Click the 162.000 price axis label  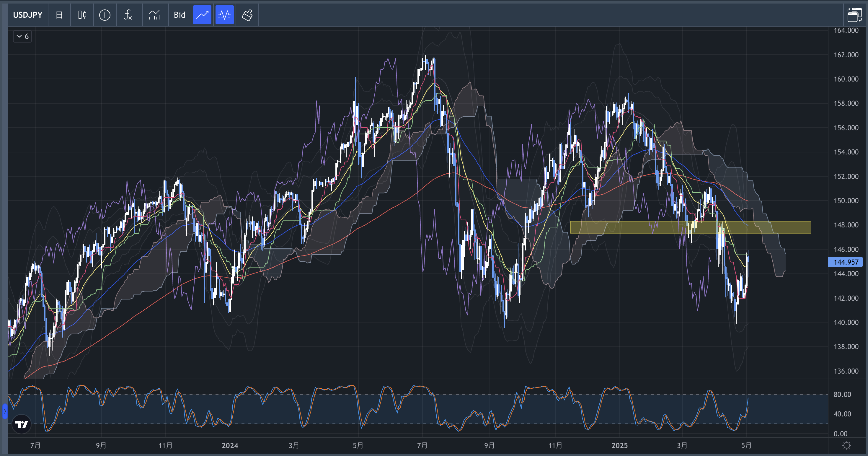click(x=846, y=55)
